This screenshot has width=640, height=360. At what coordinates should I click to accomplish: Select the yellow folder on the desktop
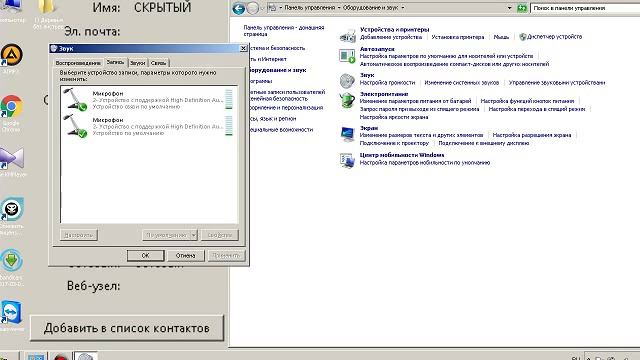point(47,14)
